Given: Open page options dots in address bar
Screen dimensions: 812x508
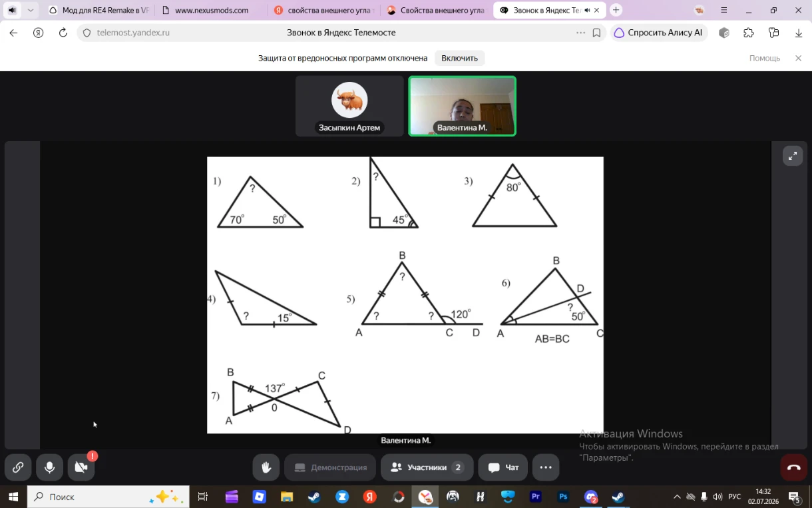Looking at the screenshot, I should point(580,33).
